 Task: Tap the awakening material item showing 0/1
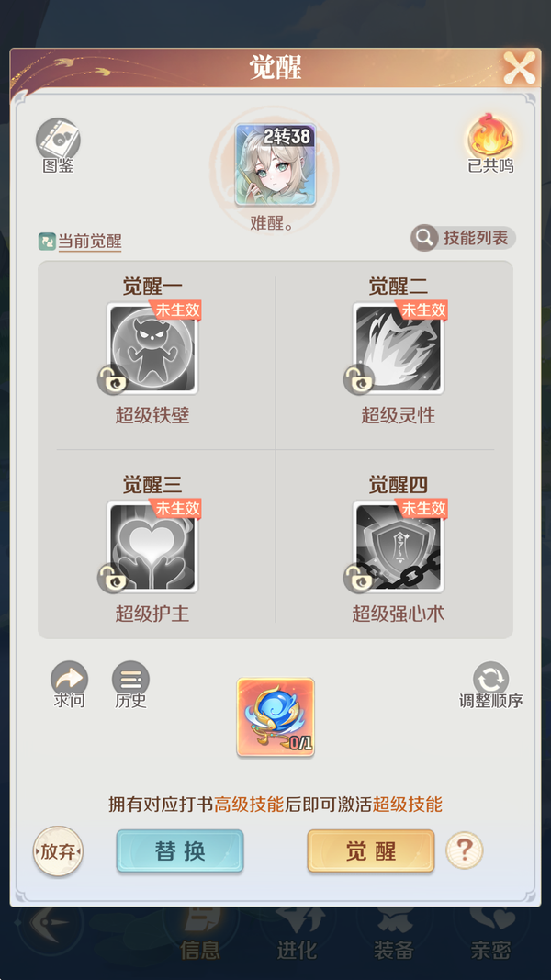tap(275, 717)
